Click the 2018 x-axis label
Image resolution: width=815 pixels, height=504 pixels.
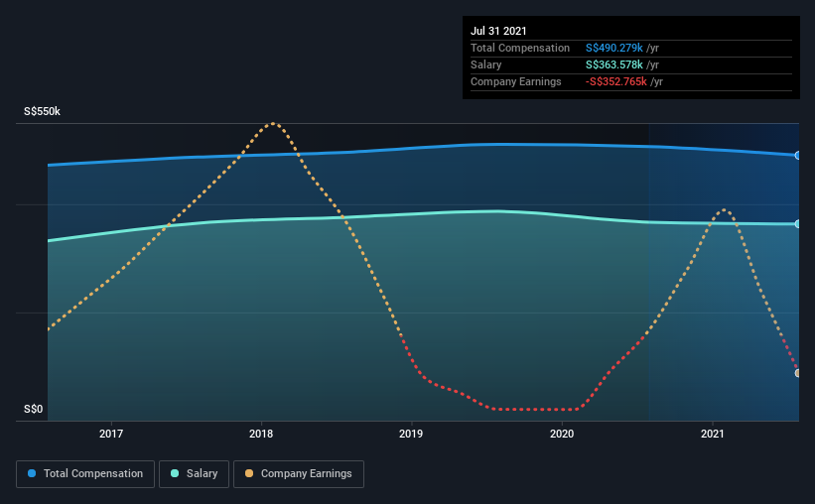pyautogui.click(x=261, y=434)
